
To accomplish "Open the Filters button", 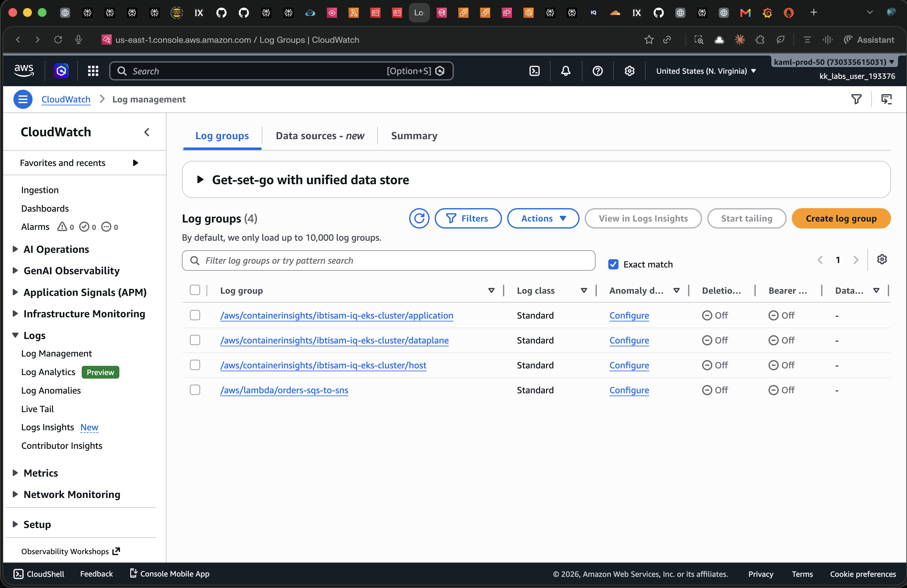I will coord(468,218).
